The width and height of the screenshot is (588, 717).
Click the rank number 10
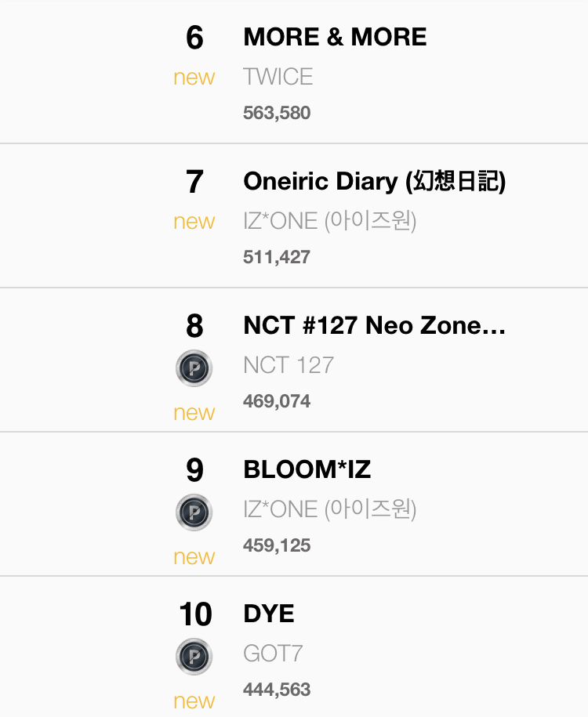(x=195, y=614)
